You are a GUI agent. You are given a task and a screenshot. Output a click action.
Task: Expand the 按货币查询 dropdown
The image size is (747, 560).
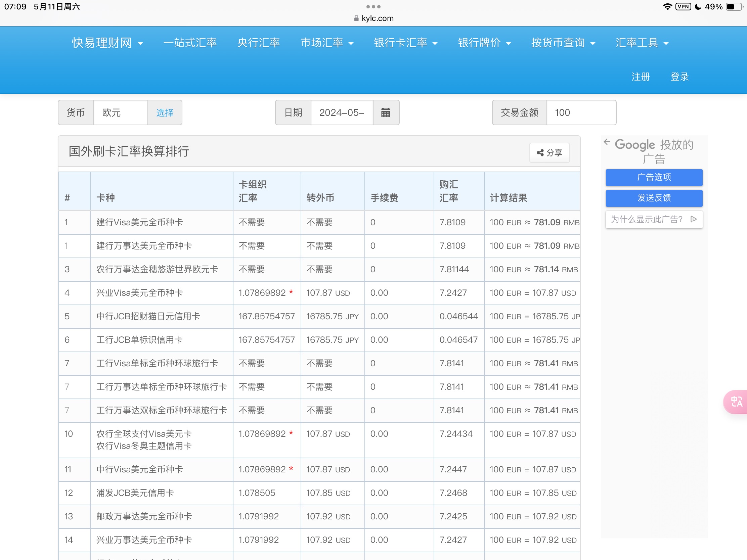pyautogui.click(x=563, y=43)
